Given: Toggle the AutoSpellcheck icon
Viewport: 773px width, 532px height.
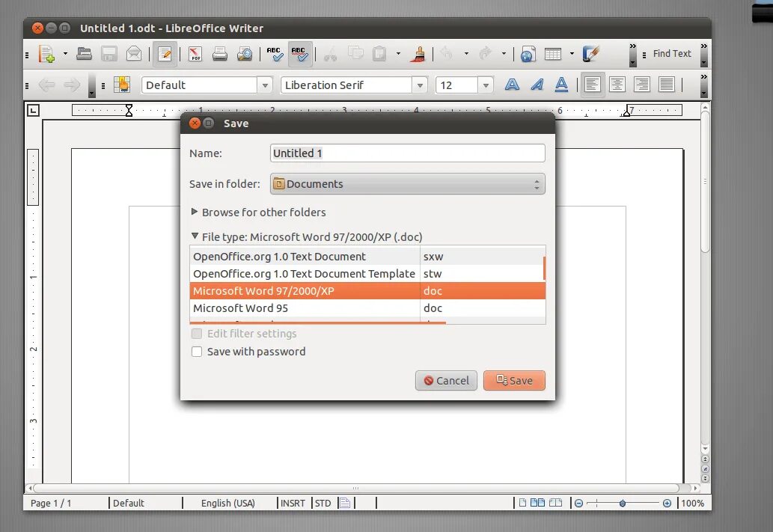Looking at the screenshot, I should 300,54.
